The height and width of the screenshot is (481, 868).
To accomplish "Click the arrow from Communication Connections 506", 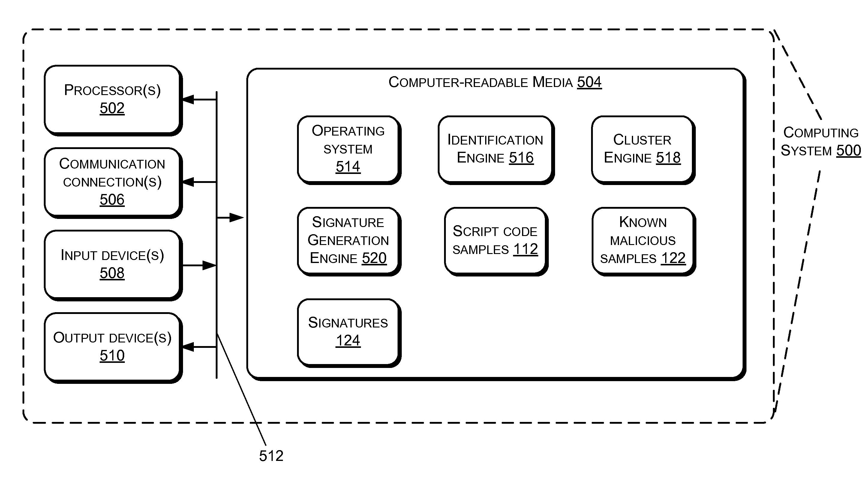I will coord(197,177).
